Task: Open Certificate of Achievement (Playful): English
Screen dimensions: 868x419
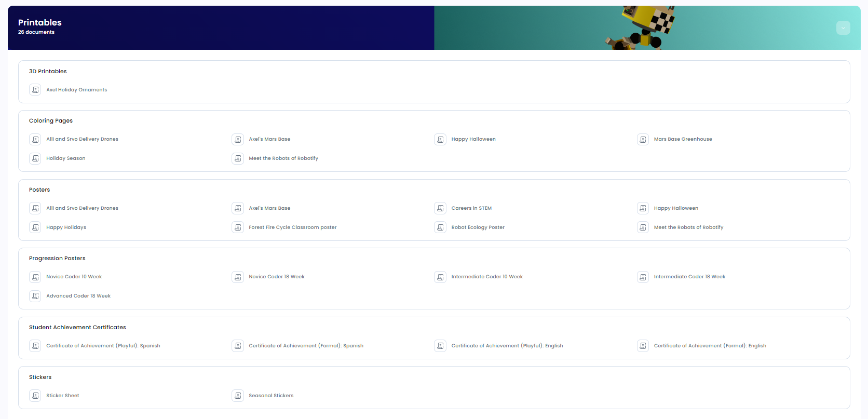Action: point(507,346)
